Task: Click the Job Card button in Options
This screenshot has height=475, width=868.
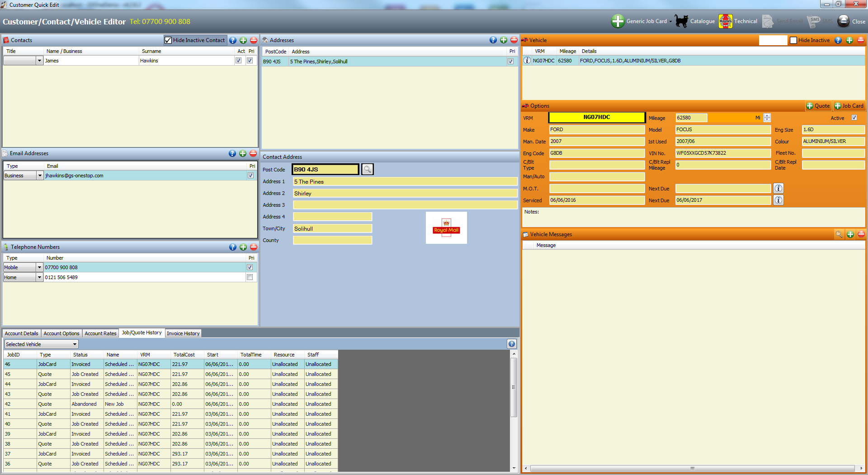Action: (849, 106)
